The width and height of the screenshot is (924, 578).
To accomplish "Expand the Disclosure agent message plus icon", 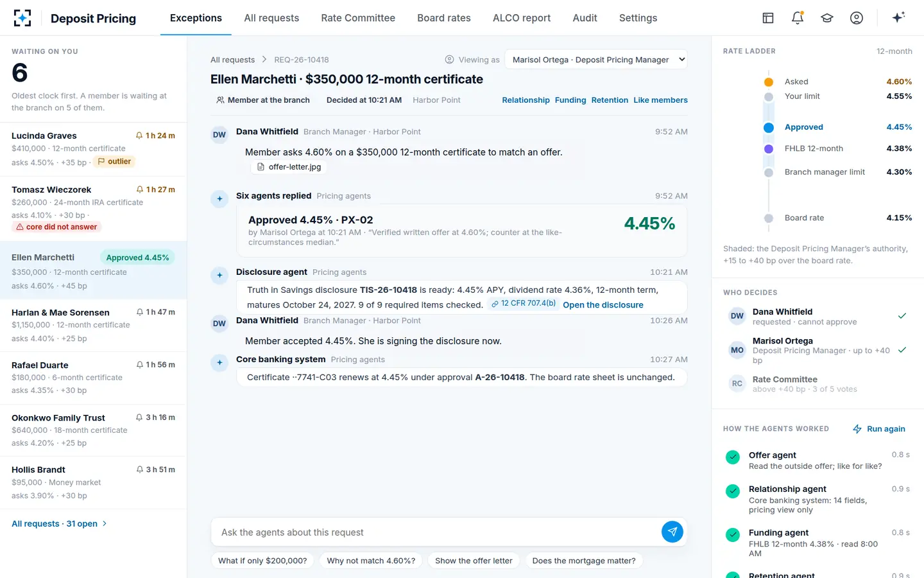I will [x=219, y=276].
